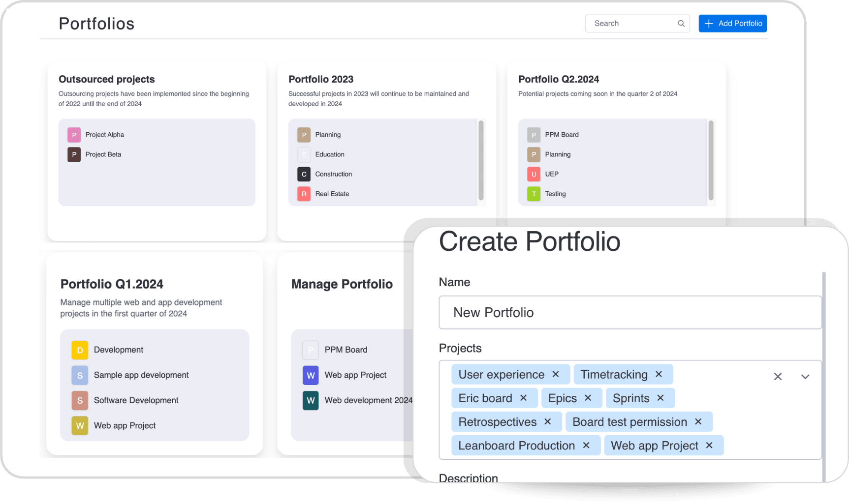Remove the Board test permission tag
Image resolution: width=849 pixels, height=504 pixels.
click(698, 421)
